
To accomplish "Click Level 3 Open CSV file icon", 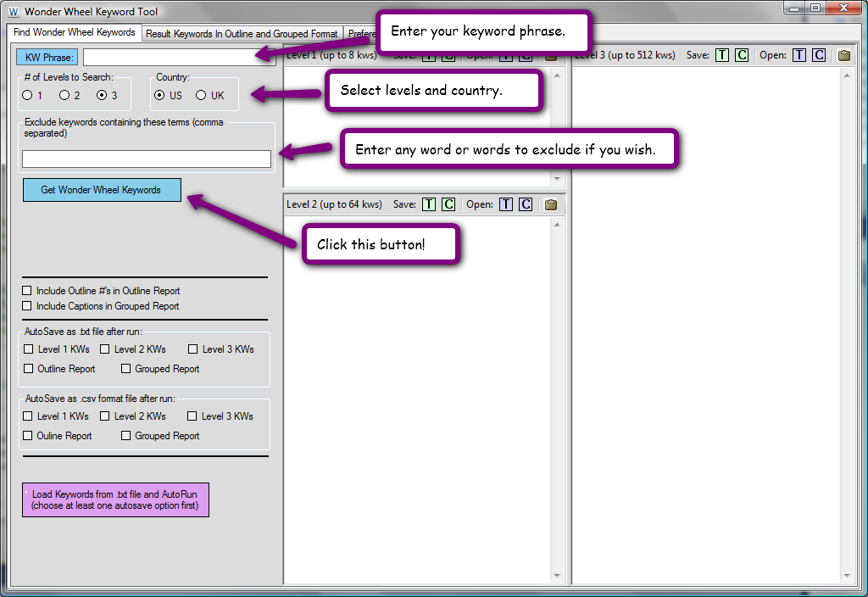I will (x=819, y=55).
